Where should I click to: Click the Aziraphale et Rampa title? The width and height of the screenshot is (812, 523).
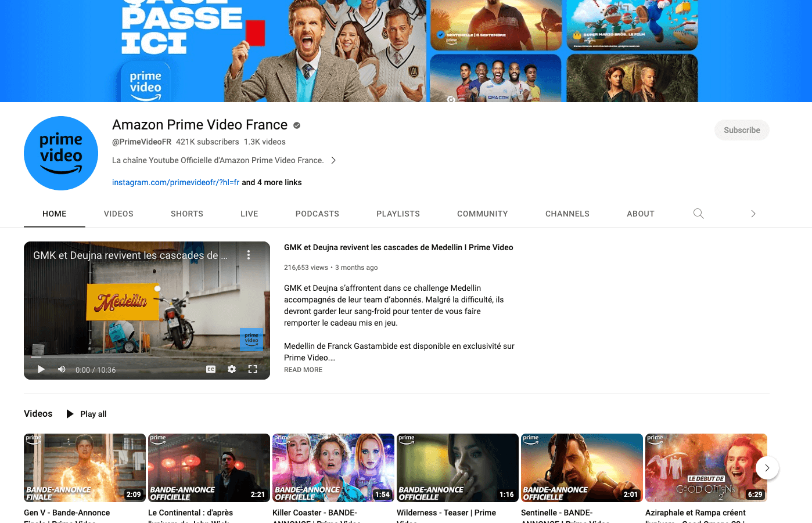[x=695, y=515]
